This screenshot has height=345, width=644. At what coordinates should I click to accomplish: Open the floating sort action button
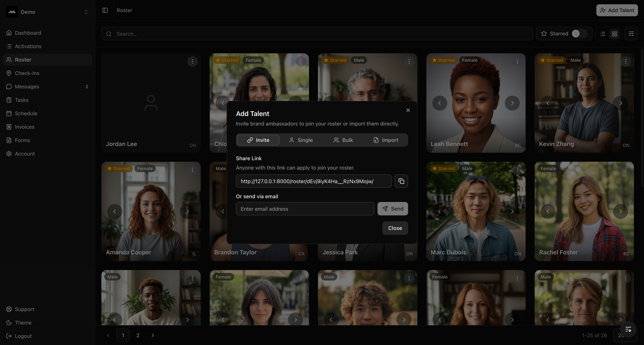[x=628, y=330]
